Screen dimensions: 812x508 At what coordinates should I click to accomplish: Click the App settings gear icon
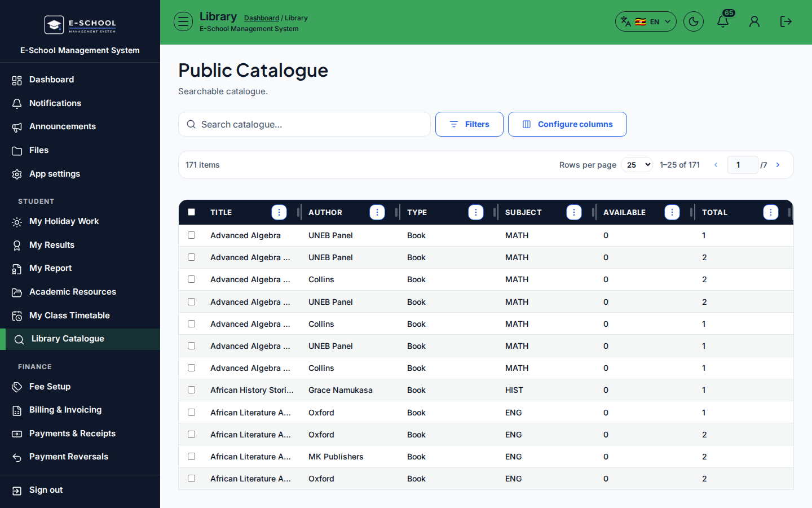tap(17, 174)
